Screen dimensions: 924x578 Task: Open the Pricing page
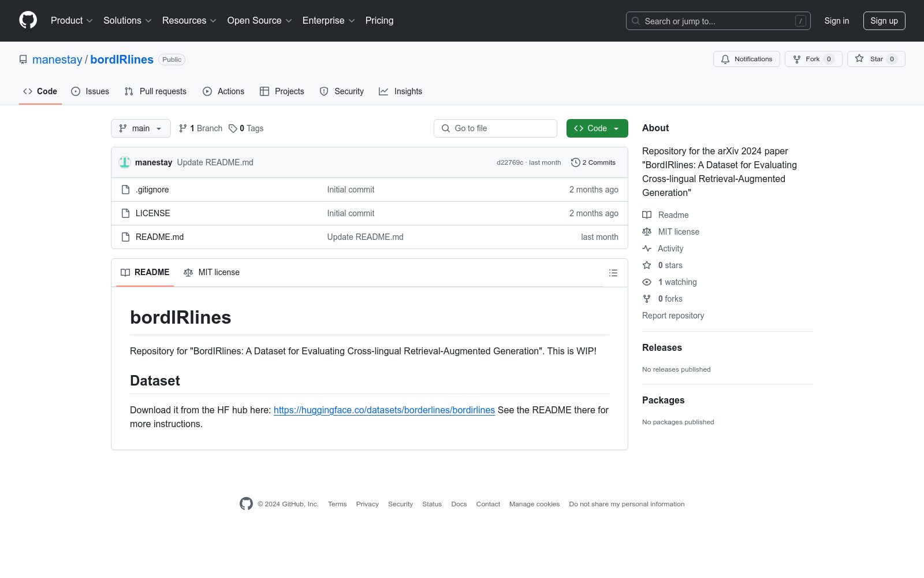click(x=379, y=20)
